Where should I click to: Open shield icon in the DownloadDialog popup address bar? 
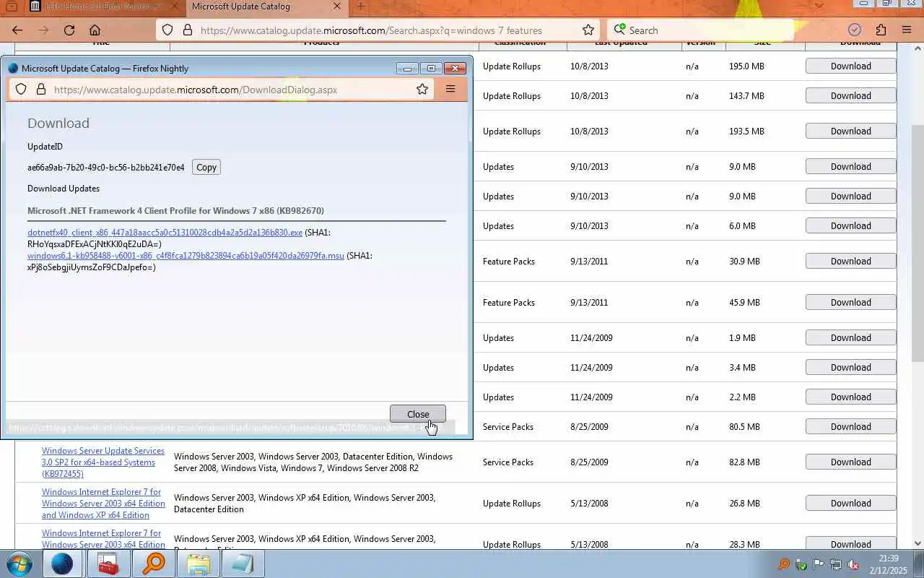(21, 90)
